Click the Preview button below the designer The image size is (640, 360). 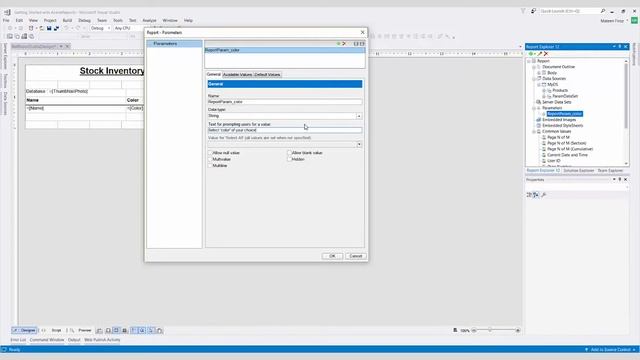click(x=84, y=330)
